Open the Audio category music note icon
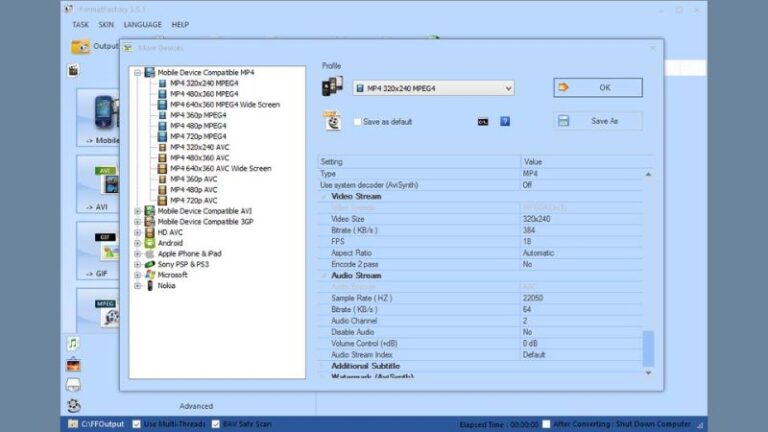 click(73, 342)
